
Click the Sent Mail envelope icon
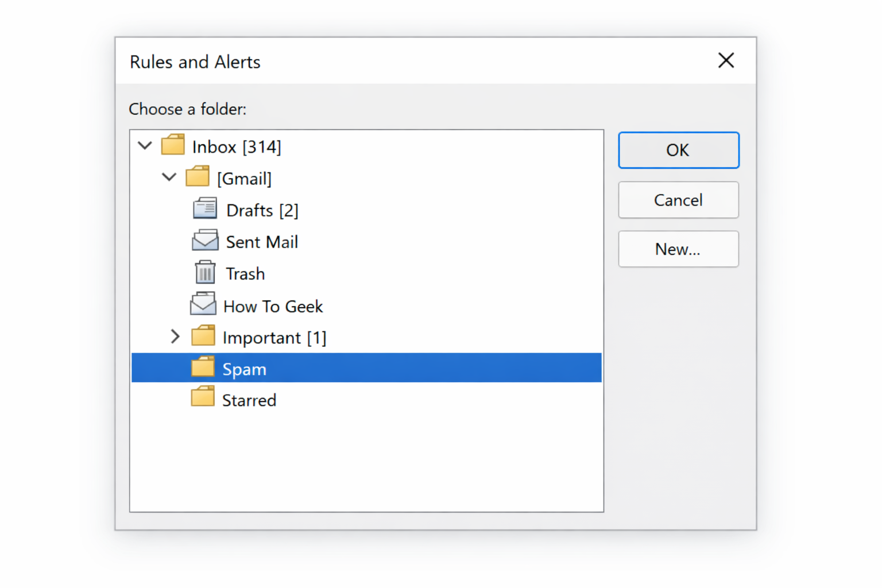(x=204, y=241)
